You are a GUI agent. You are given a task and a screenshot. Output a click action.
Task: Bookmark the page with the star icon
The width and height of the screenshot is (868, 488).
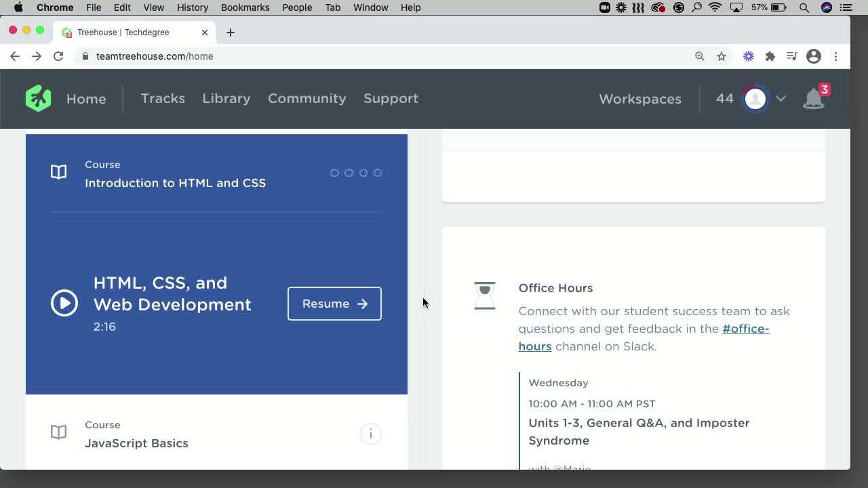click(x=722, y=56)
